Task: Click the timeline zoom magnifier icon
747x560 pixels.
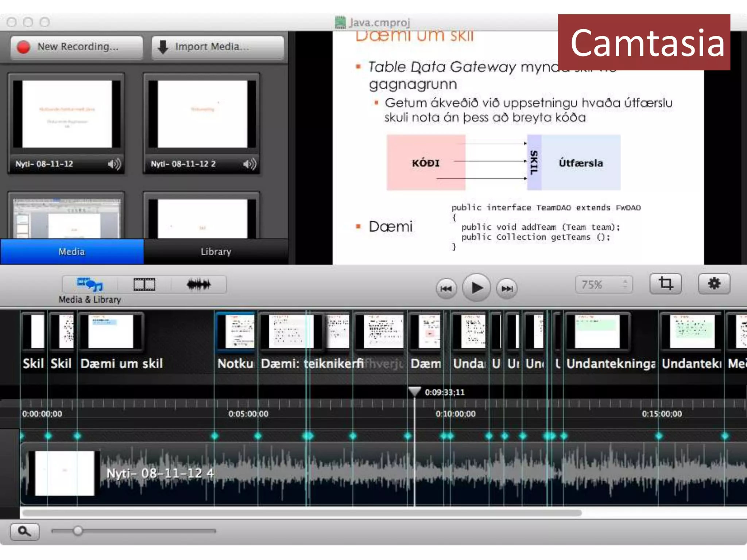Action: coord(24,532)
